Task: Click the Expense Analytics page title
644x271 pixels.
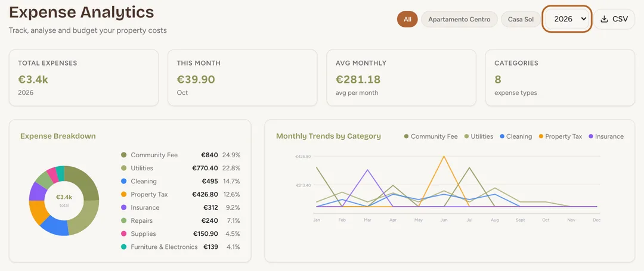Action: tap(81, 13)
